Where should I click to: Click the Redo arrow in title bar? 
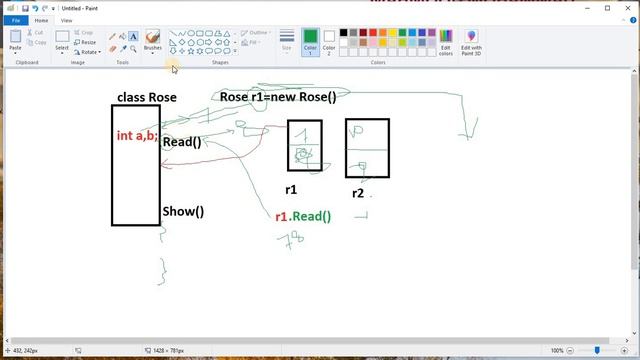[44, 8]
